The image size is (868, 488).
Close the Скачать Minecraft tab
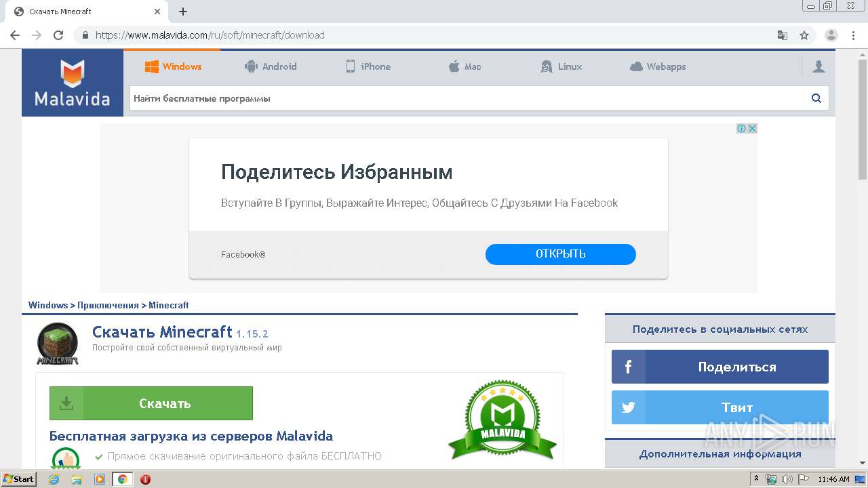[157, 12]
